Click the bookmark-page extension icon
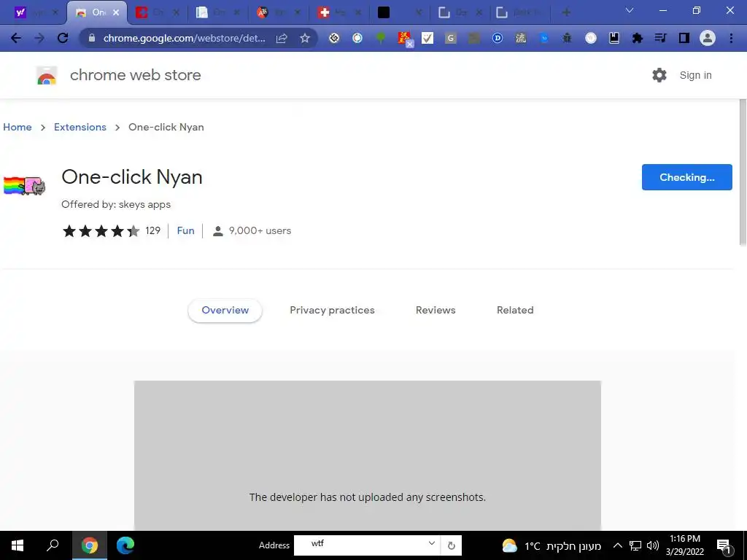The width and height of the screenshot is (747, 560). pyautogui.click(x=614, y=38)
